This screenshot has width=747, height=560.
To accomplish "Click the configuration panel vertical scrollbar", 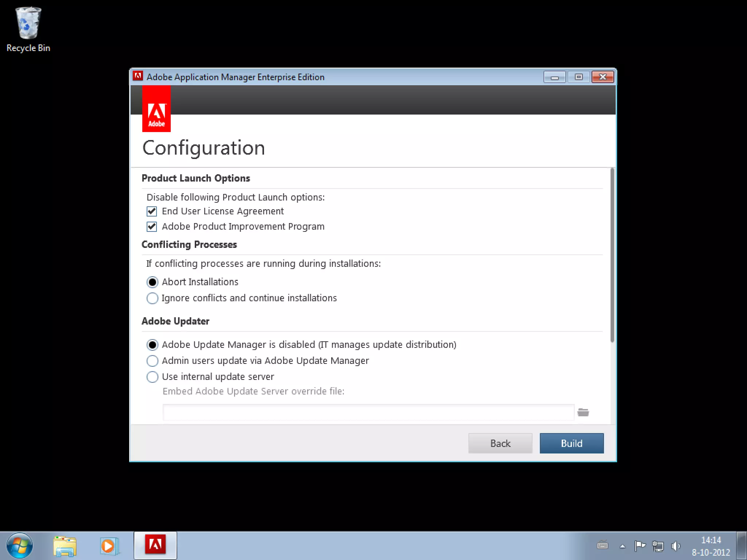I will (x=612, y=255).
